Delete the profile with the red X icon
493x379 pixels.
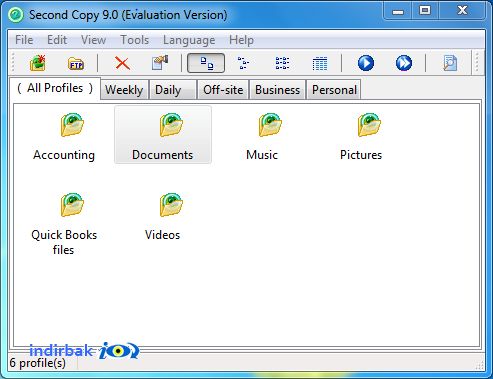pyautogui.click(x=122, y=63)
